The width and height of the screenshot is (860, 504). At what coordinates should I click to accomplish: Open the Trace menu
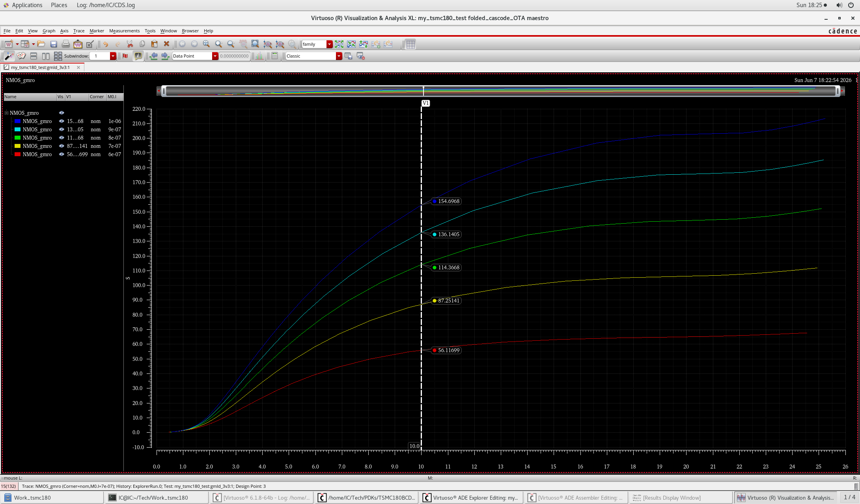[x=78, y=31]
